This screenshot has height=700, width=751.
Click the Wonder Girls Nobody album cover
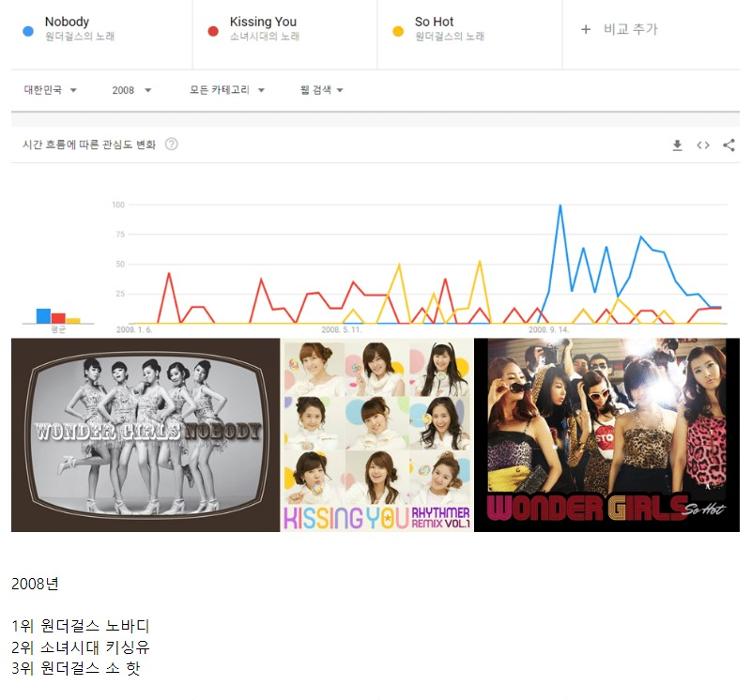pos(146,434)
